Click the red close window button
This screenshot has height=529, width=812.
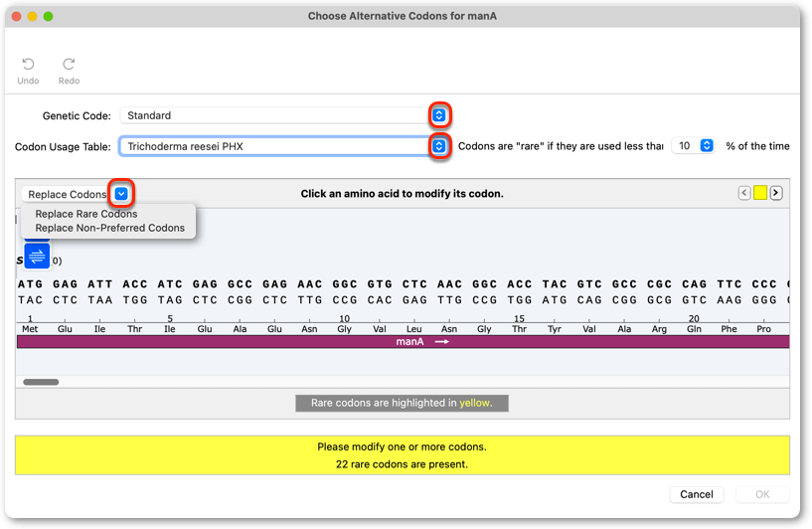point(16,16)
